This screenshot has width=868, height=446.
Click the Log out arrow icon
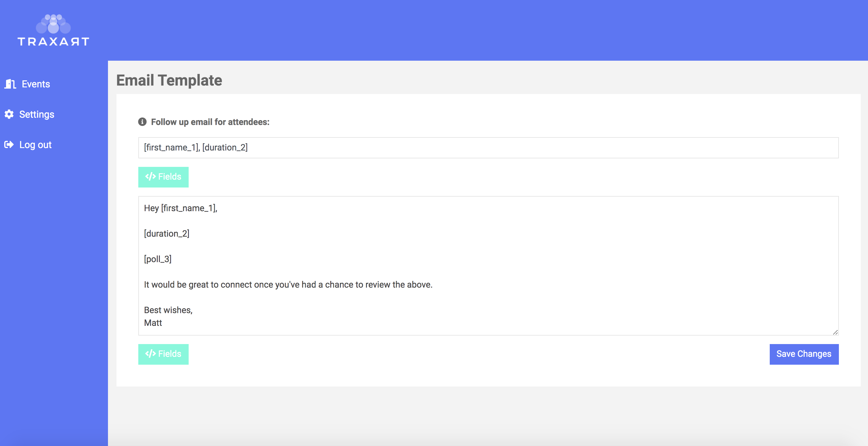point(9,145)
